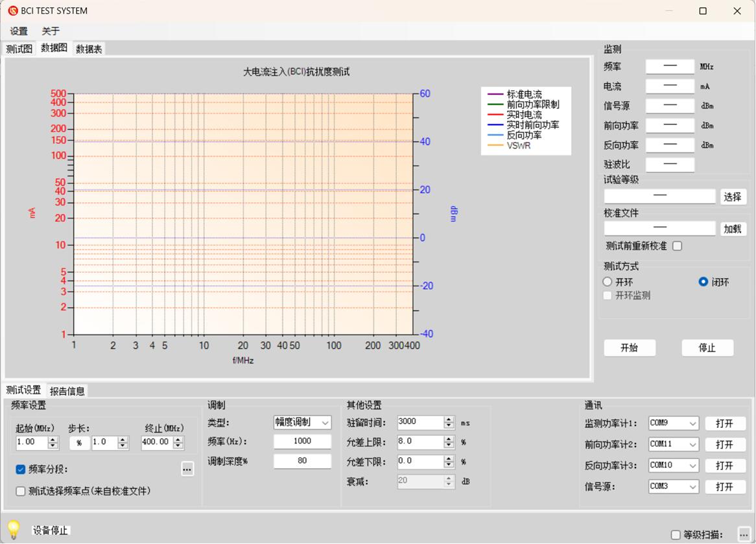The image size is (756, 544).
Task: Click the 设备停止 status text
Action: 50,530
